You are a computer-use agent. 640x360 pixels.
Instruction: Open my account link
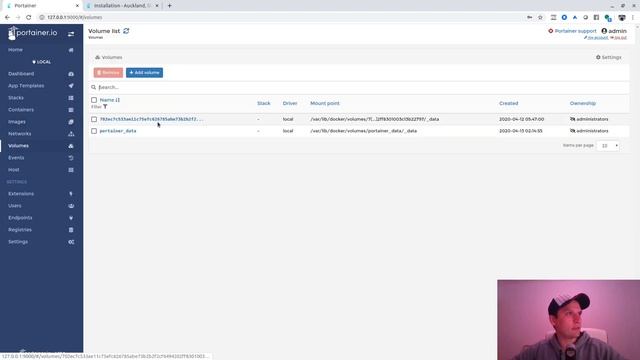(596, 38)
